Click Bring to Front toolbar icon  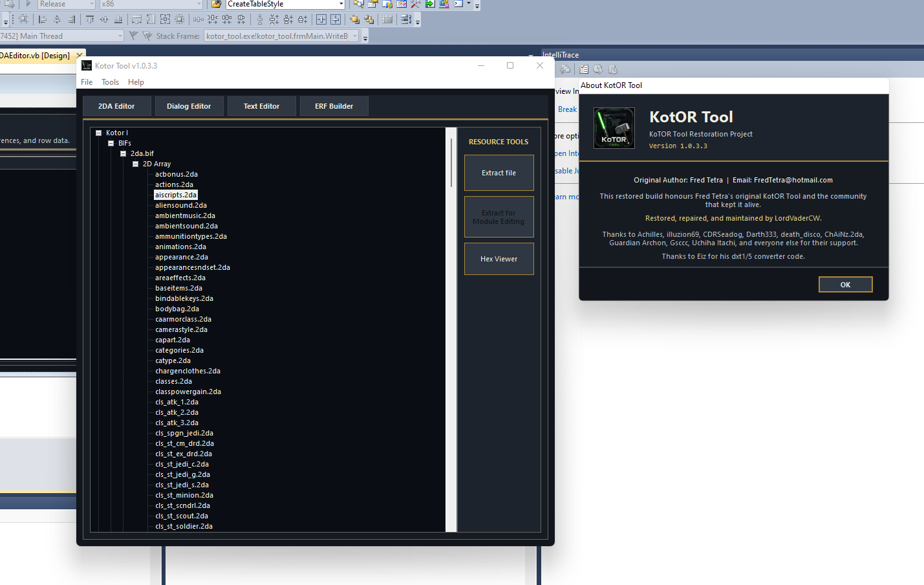354,19
